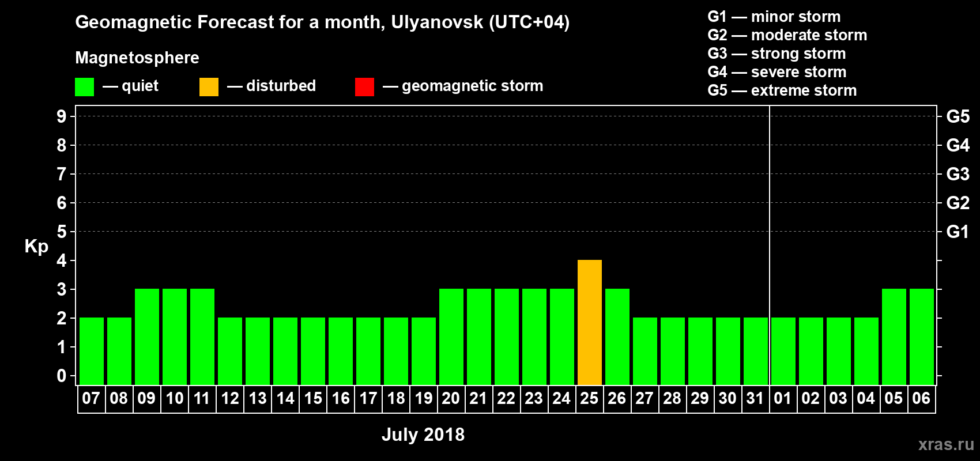980x461 pixels.
Task: Click the G4 axis label
Action: point(958,145)
